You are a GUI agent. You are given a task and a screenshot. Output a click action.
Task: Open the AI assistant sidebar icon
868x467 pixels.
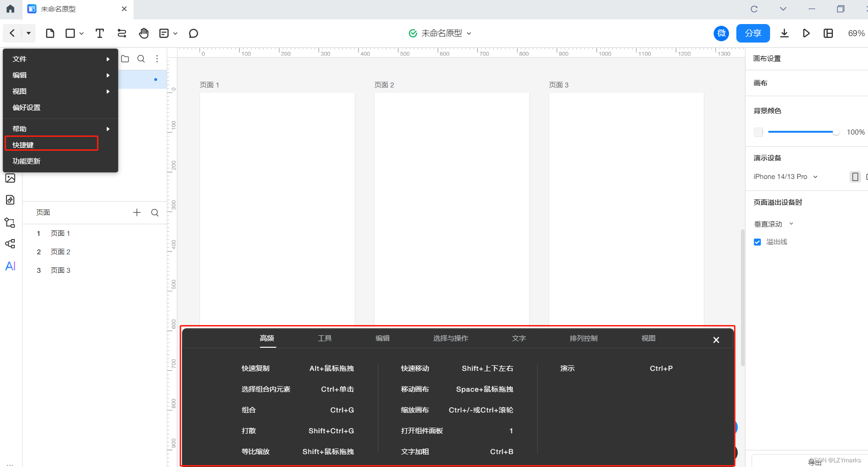(x=10, y=266)
